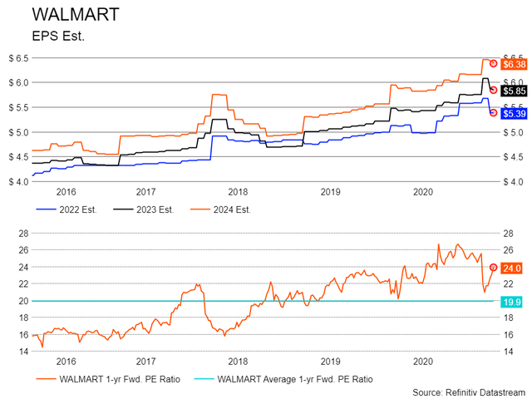Click the red circle marker at 2023 Est. line end
The height and width of the screenshot is (399, 532).
[493, 90]
